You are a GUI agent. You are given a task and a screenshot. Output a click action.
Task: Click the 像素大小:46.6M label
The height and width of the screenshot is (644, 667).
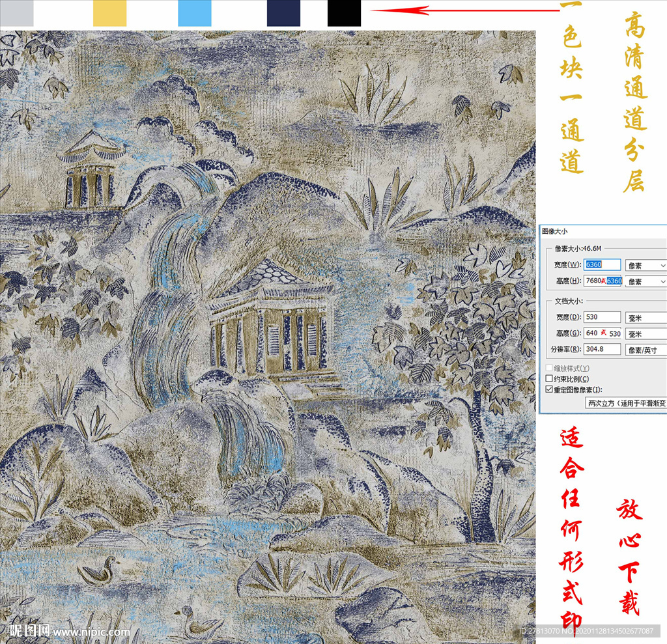click(578, 249)
